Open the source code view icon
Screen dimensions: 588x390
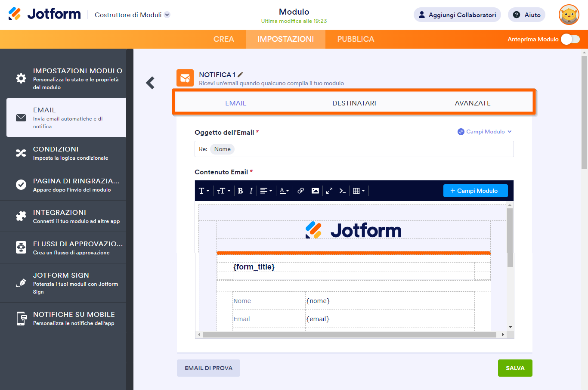coord(343,191)
